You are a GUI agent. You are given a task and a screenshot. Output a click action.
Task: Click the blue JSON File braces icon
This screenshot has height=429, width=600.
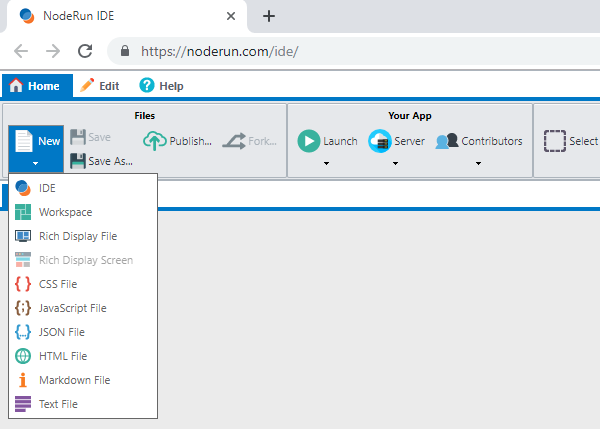pos(23,332)
